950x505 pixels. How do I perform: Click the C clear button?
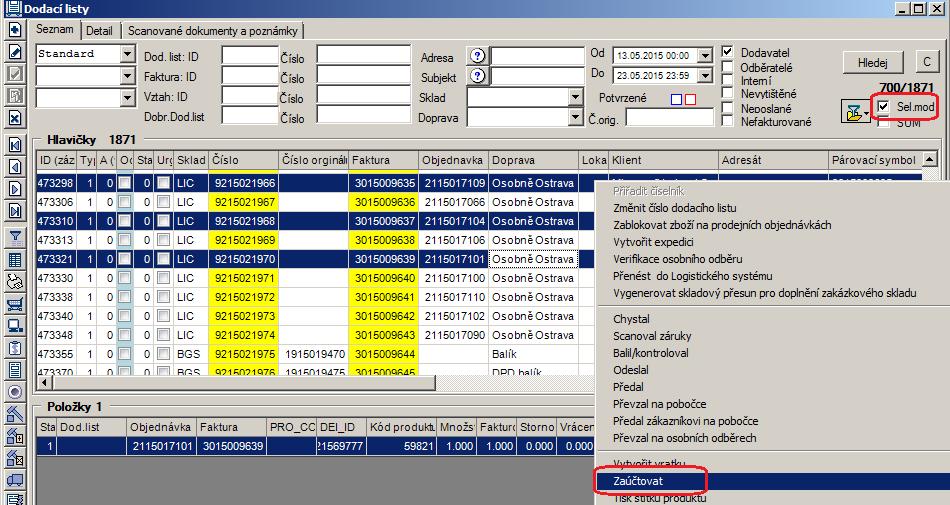[926, 62]
